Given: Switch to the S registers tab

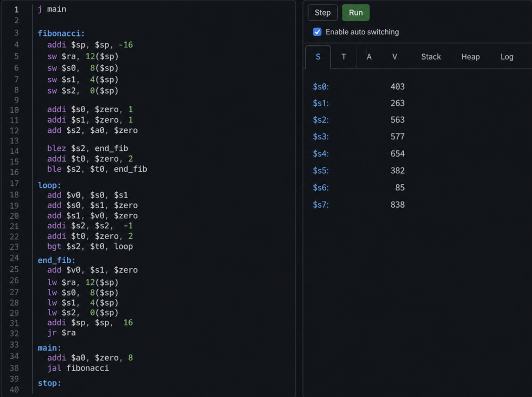Looking at the screenshot, I should point(318,57).
